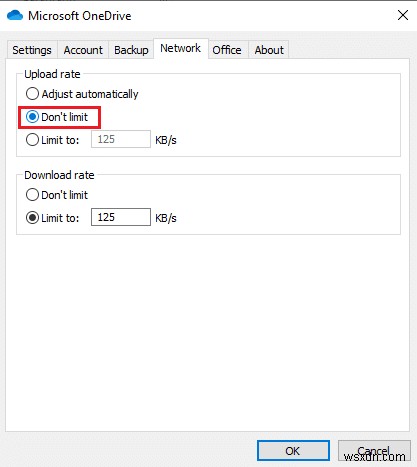Close the Microsoft OneDrive dialog
Viewport: 417px width, 467px height.
pyautogui.click(x=403, y=15)
